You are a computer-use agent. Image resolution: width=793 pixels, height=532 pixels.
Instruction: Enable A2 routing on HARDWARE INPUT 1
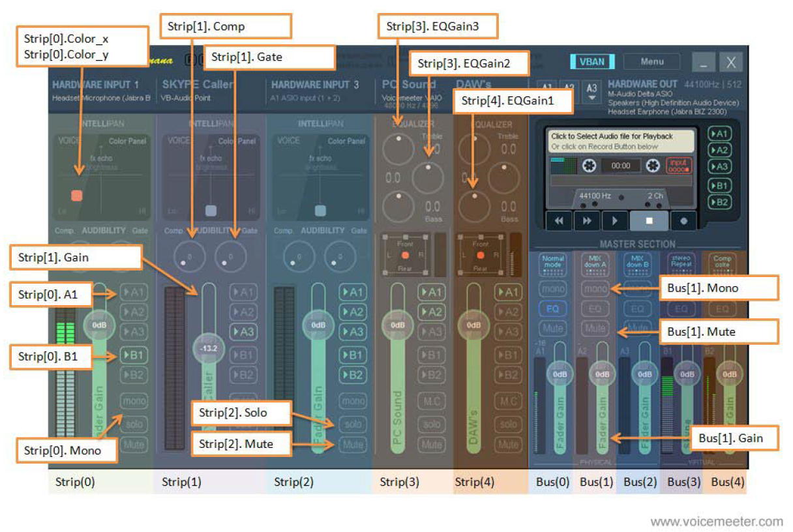[134, 312]
